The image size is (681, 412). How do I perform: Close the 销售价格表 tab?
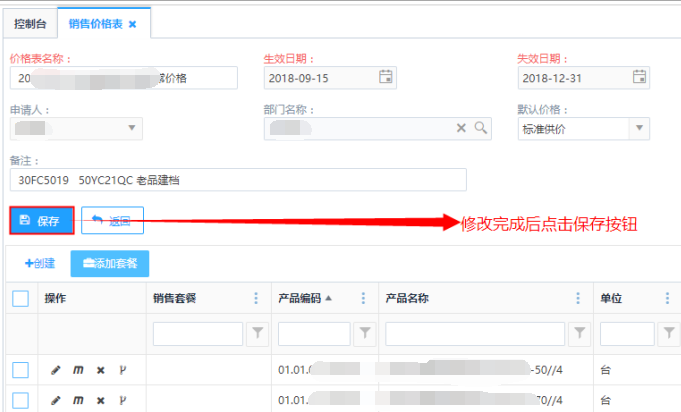coord(133,23)
